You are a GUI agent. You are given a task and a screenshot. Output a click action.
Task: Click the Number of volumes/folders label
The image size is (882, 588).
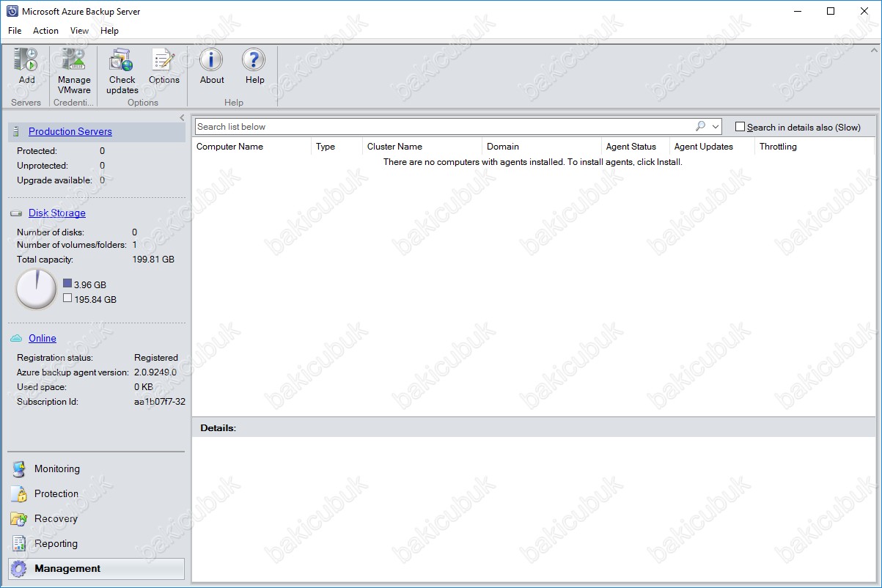pos(70,245)
